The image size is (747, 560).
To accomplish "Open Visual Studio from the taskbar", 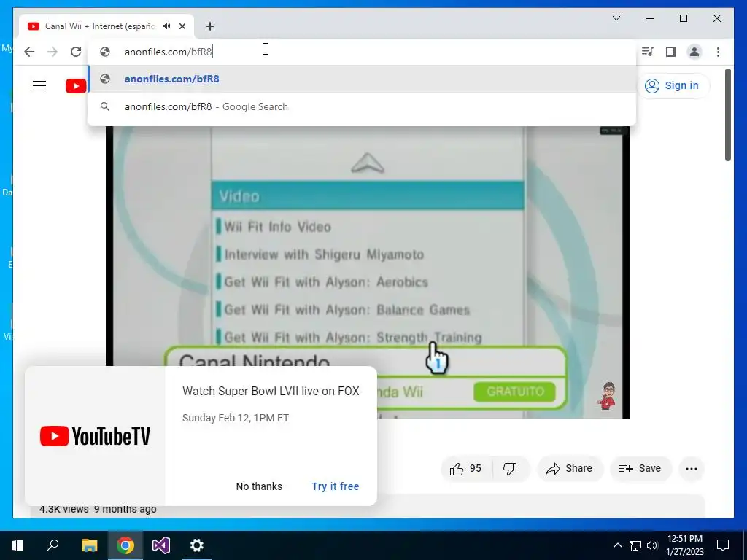I will [x=161, y=545].
